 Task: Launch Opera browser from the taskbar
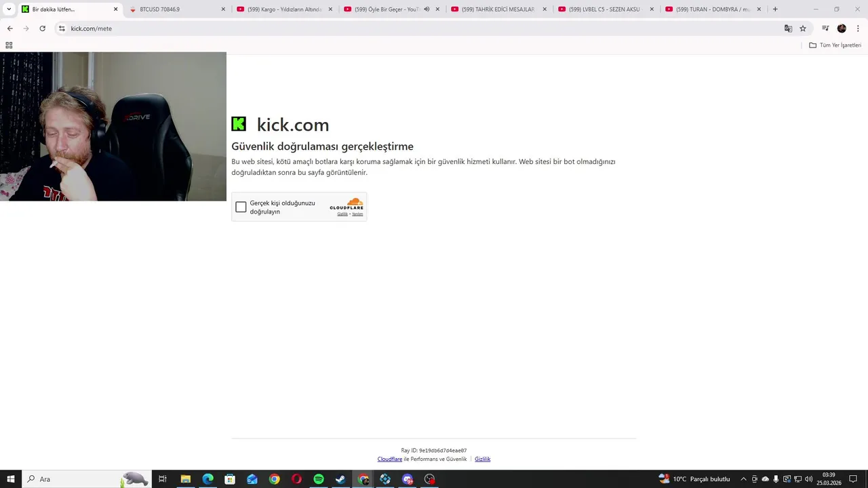click(x=296, y=479)
